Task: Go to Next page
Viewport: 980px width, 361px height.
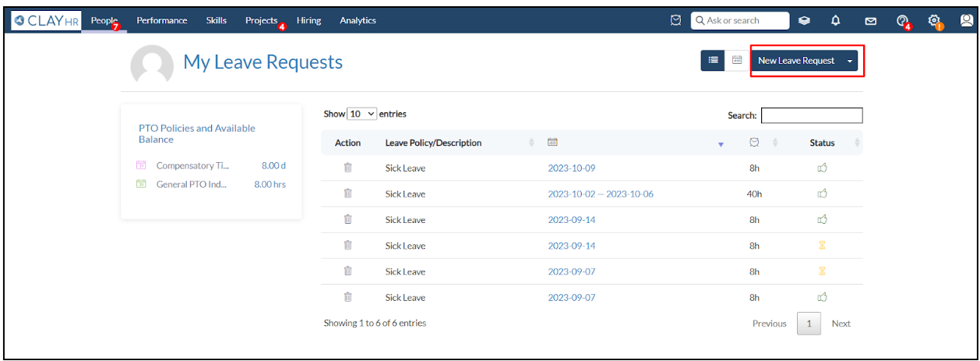Action: [x=841, y=324]
